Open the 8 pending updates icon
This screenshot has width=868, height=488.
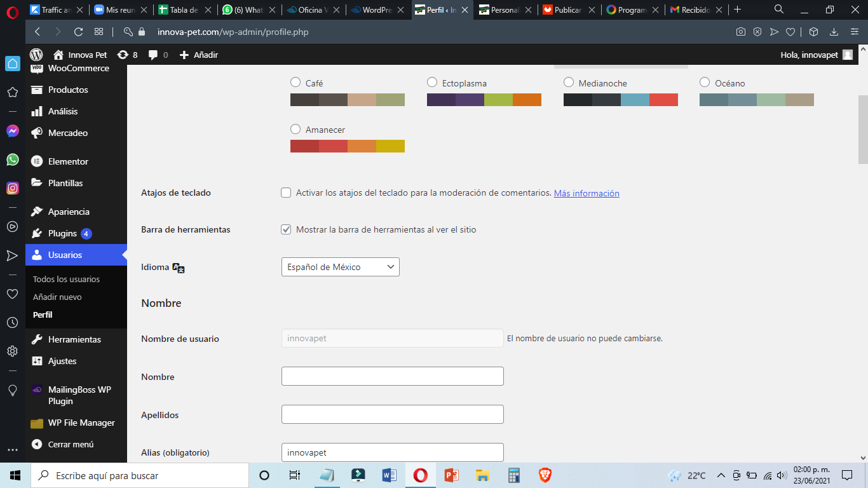127,55
